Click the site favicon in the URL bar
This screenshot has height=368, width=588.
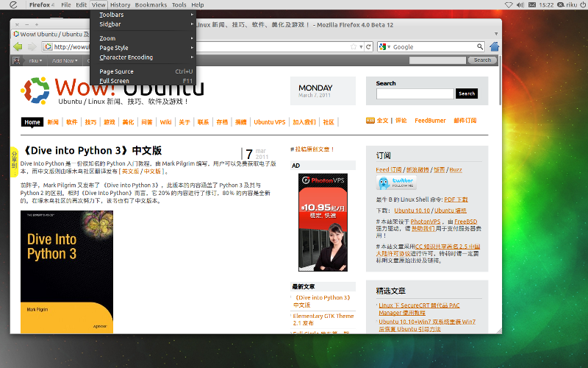click(47, 46)
